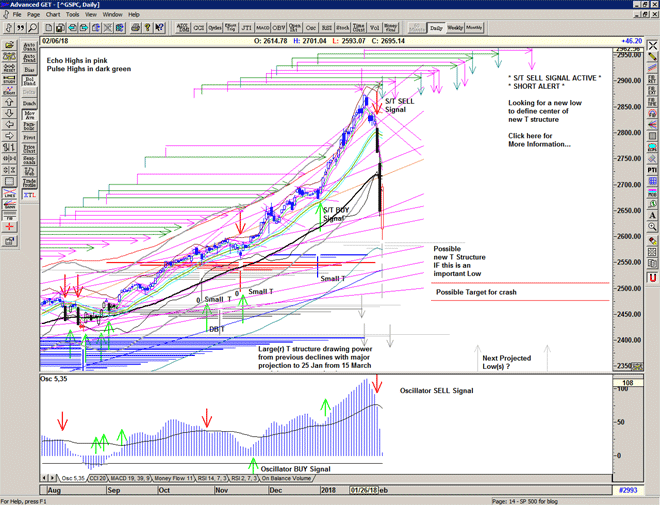Image resolution: width=660 pixels, height=505 pixels.
Task: Click the left tab scroll arrow at bottom
Action: click(x=45, y=479)
